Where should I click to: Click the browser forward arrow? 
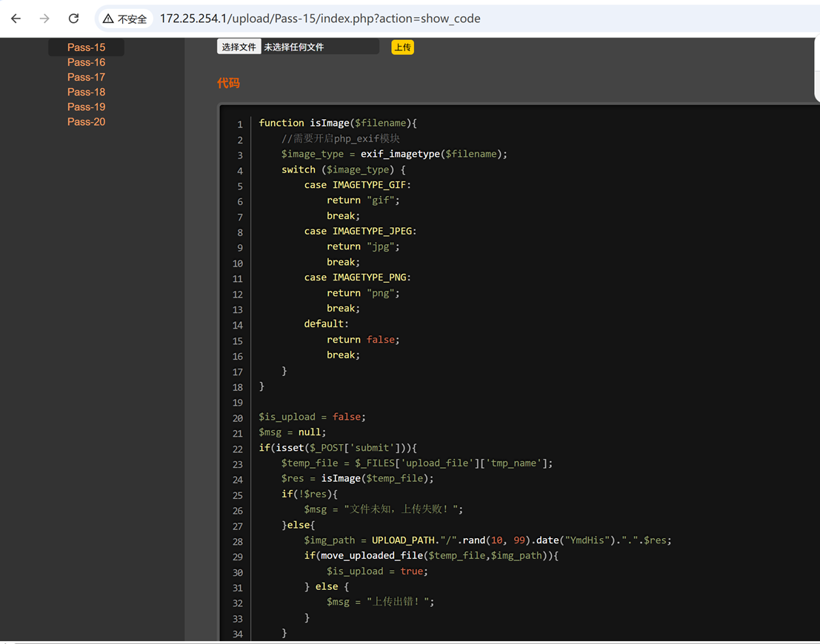point(44,19)
